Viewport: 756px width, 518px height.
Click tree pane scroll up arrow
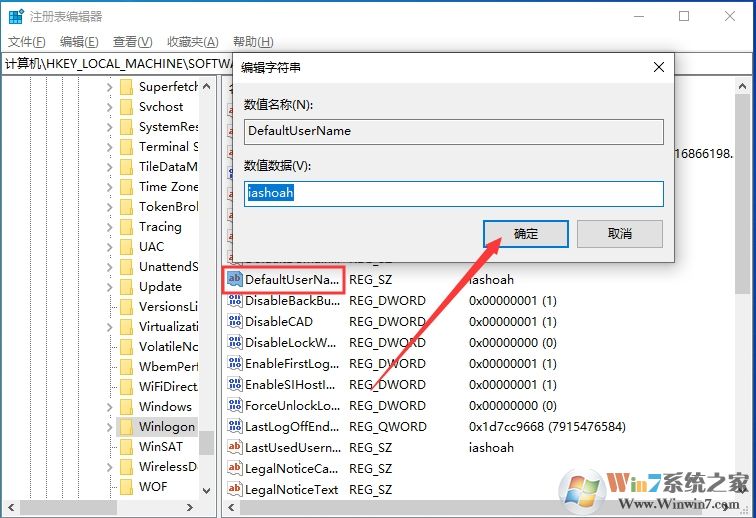coord(207,87)
